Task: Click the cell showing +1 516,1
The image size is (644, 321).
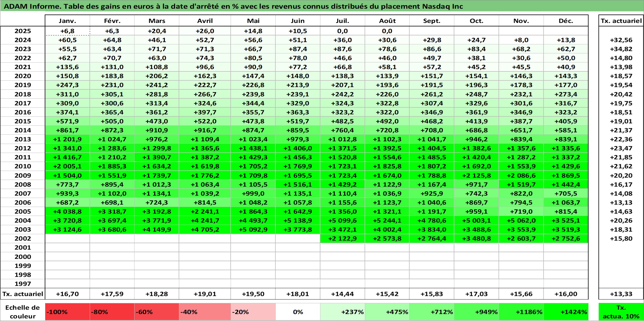Action: pyautogui.click(x=298, y=185)
